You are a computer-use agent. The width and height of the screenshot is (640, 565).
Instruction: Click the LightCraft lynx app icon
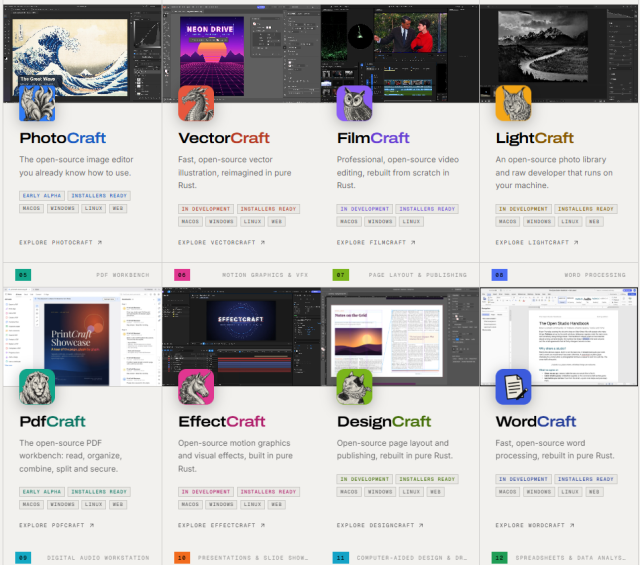pyautogui.click(x=513, y=103)
